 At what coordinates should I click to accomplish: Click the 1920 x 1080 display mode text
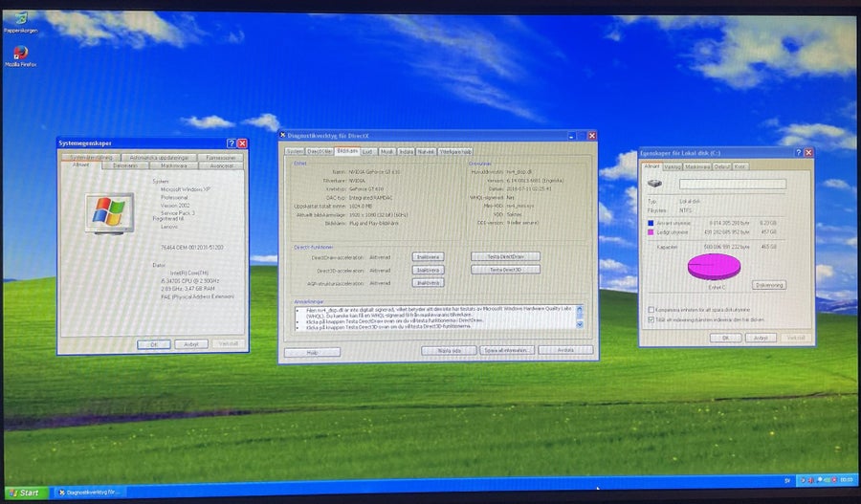378,214
